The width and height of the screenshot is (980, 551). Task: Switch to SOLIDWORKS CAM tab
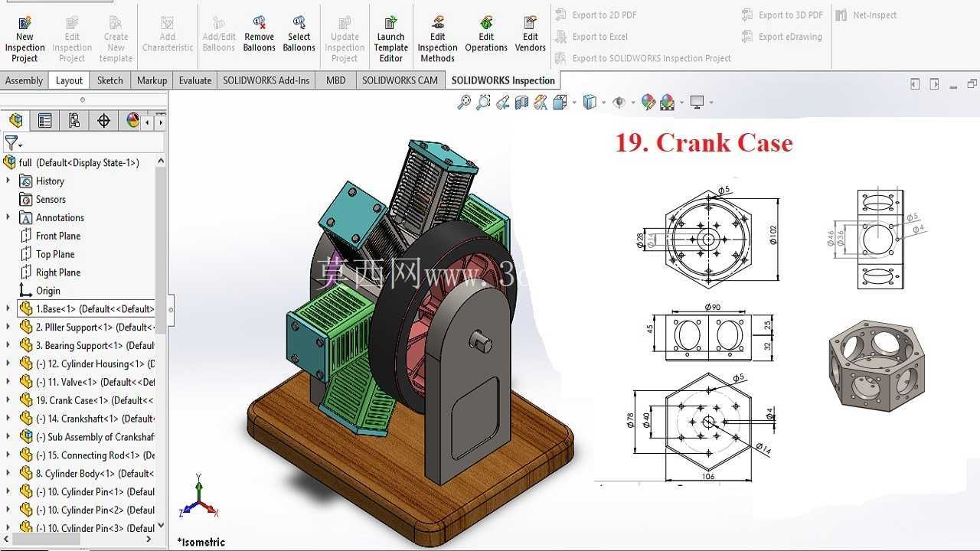(400, 80)
